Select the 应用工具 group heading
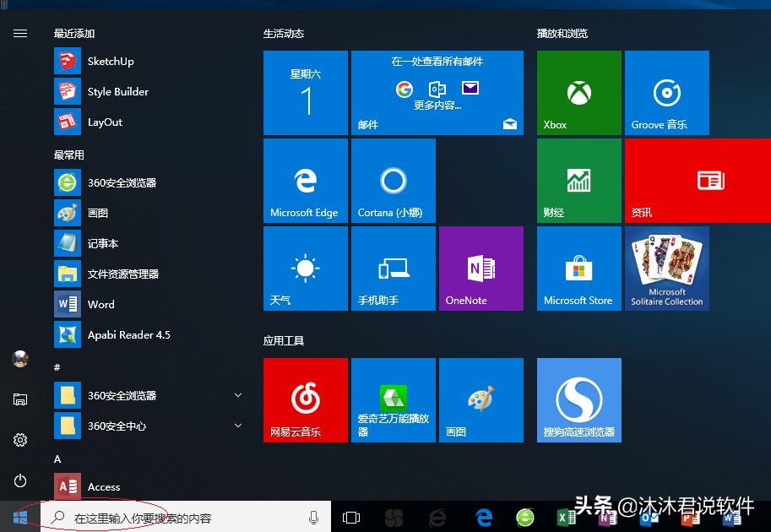This screenshot has width=771, height=532. (x=284, y=341)
